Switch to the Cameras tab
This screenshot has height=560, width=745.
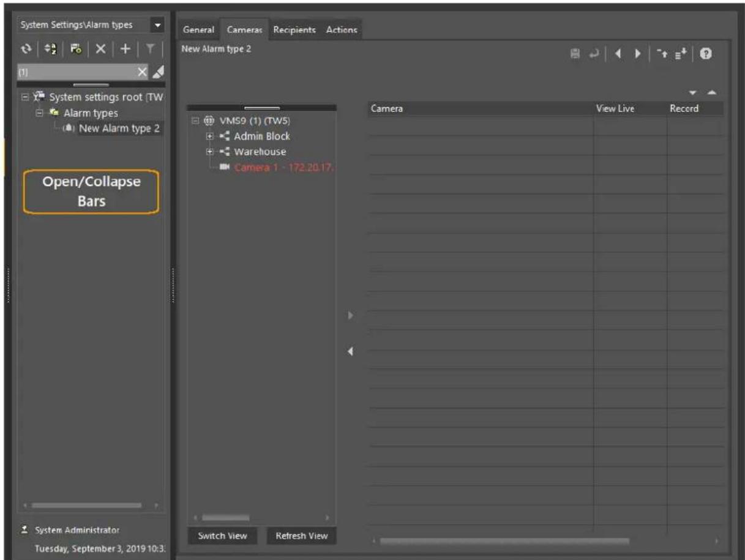tap(244, 29)
